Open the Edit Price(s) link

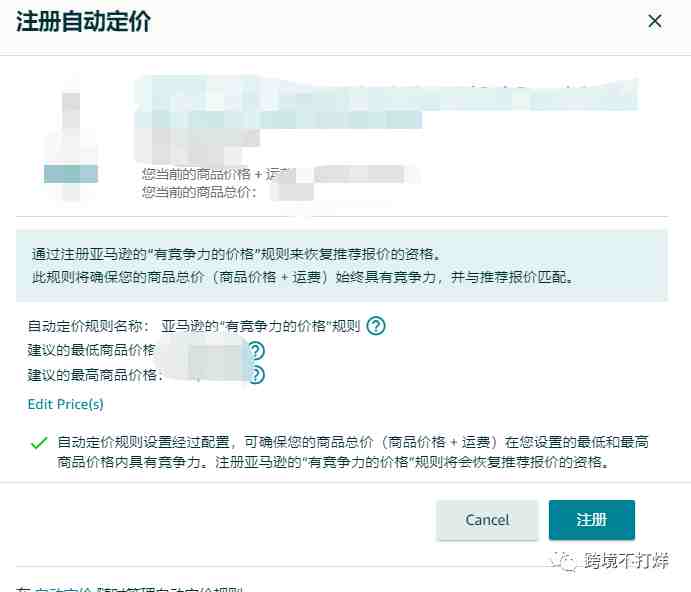click(x=66, y=404)
